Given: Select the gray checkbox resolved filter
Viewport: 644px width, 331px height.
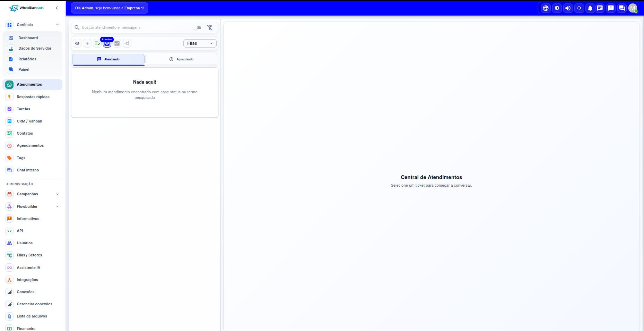Looking at the screenshot, I should (117, 43).
